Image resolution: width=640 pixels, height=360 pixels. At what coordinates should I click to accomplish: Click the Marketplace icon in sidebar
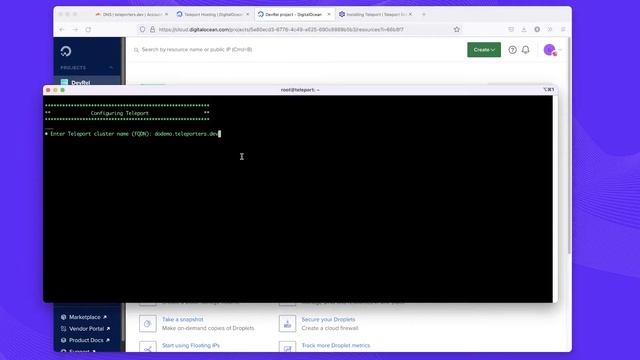pos(63,317)
